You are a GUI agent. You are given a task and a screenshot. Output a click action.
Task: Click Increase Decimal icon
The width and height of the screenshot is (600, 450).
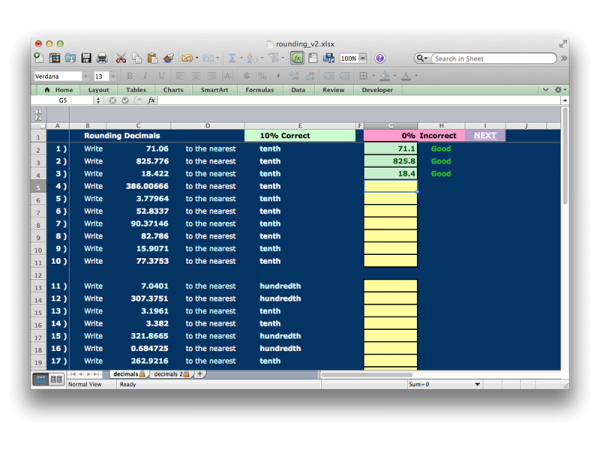(294, 76)
